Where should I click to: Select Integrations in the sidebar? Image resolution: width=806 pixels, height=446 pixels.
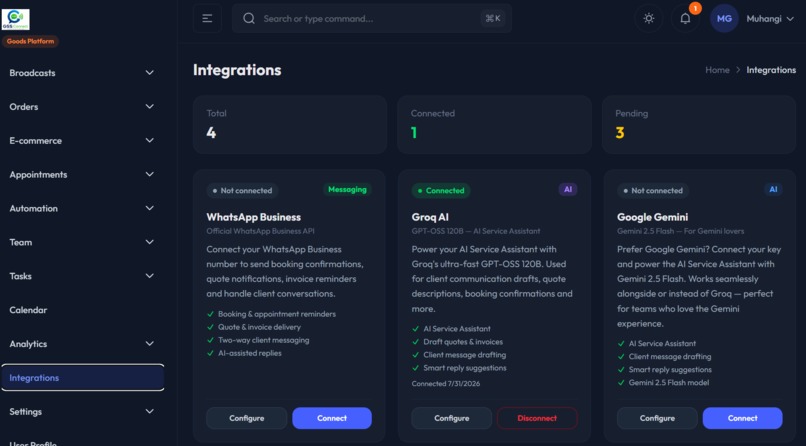[83, 378]
